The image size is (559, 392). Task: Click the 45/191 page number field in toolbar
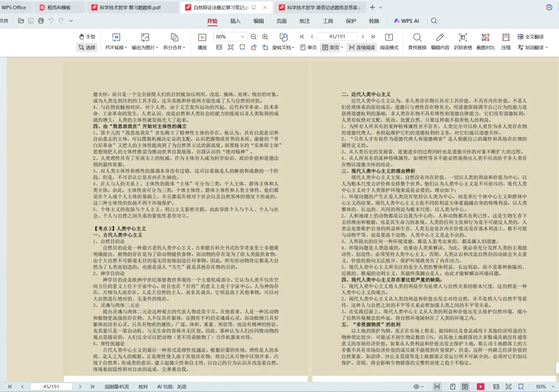click(x=337, y=37)
